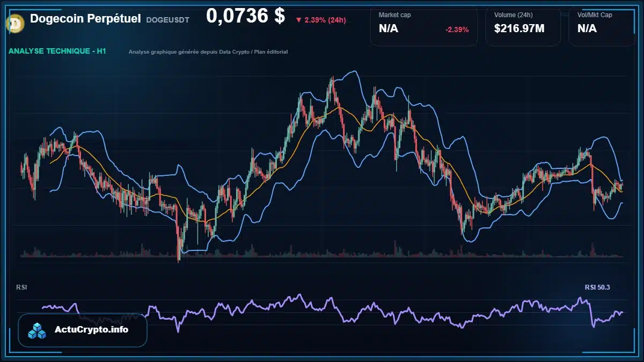Click the N/A value under Vol/Mkt Cap
This screenshot has height=362, width=644.
coord(587,28)
